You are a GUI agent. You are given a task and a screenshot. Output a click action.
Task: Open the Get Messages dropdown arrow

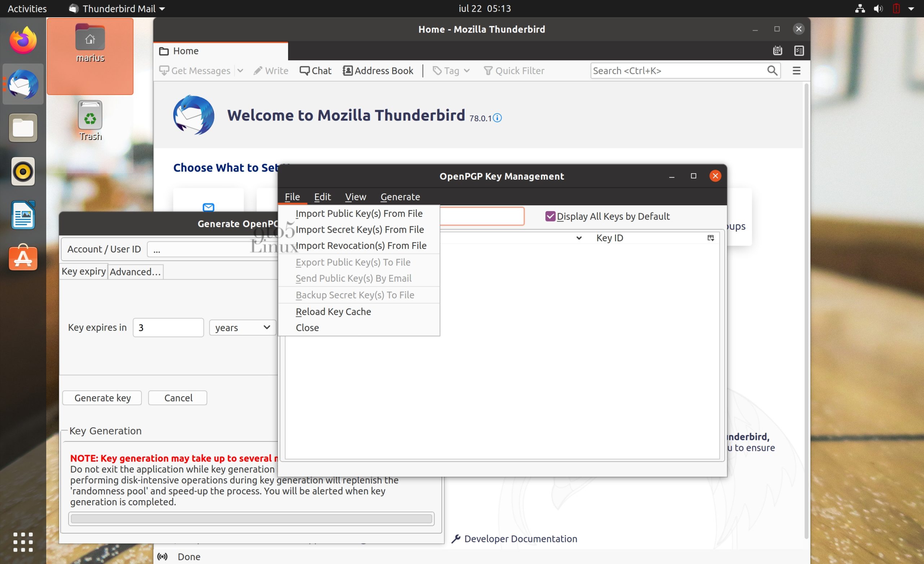(240, 70)
